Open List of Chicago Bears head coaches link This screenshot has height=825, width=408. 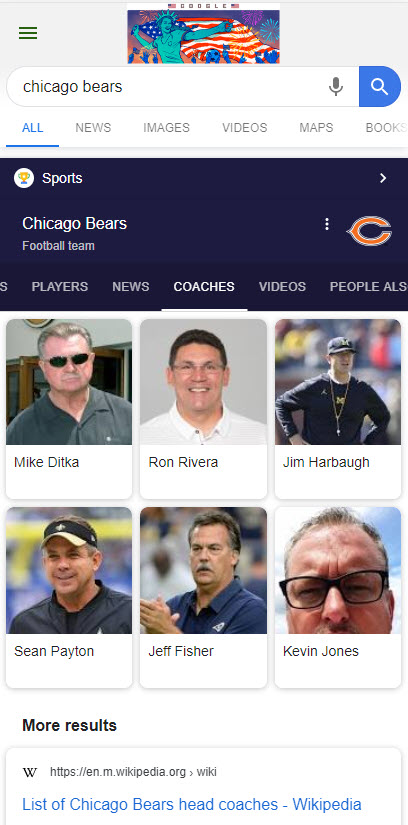pos(192,804)
